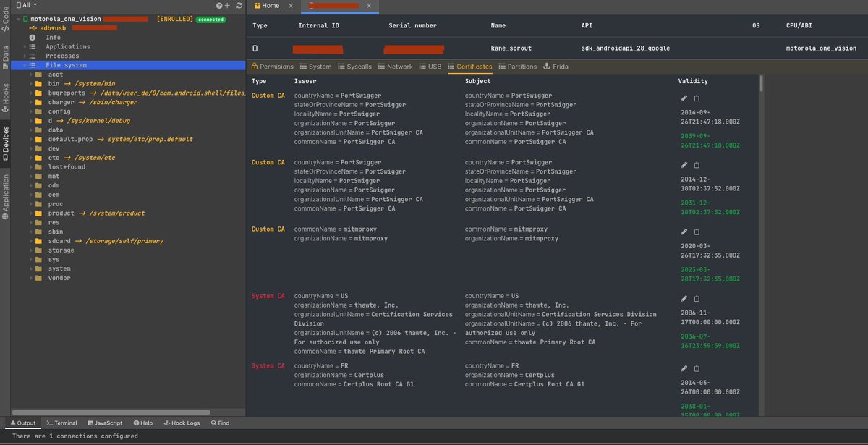Refresh the devices list
Image resolution: width=868 pixels, height=445 pixels.
pos(238,5)
